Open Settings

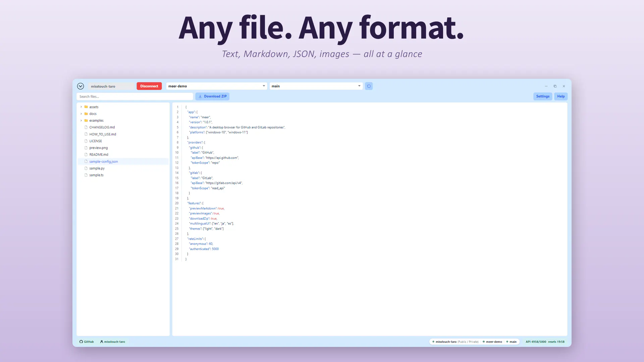pyautogui.click(x=543, y=97)
